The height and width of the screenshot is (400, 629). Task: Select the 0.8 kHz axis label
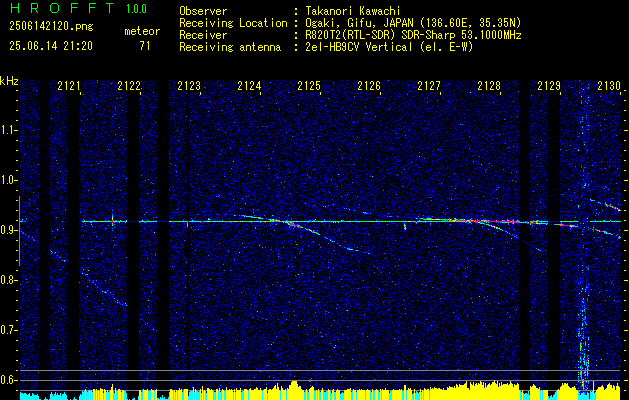9,280
